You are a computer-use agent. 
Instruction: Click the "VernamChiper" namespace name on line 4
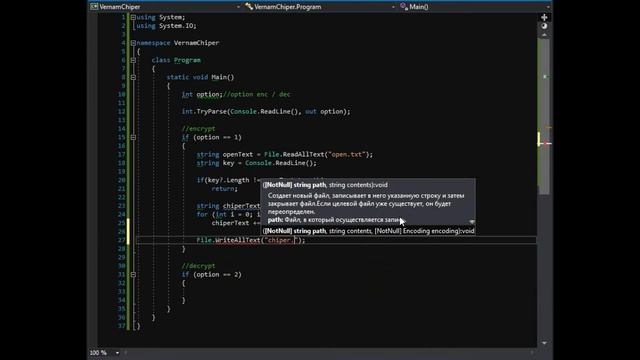196,43
